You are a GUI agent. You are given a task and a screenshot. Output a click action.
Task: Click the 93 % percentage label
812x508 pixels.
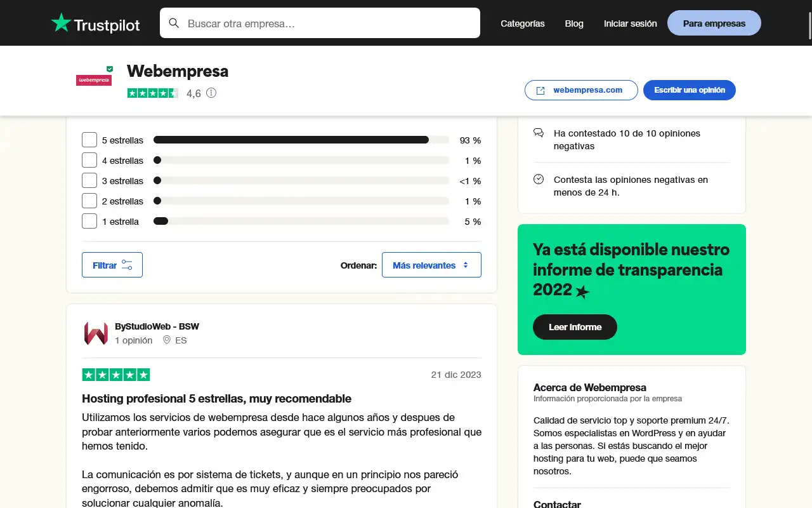tap(470, 140)
